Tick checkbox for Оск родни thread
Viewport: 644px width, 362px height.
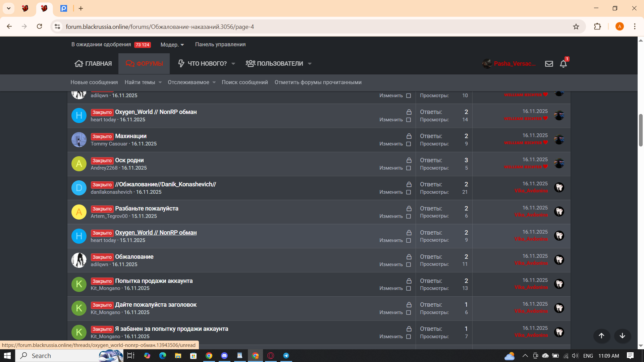coord(409,168)
